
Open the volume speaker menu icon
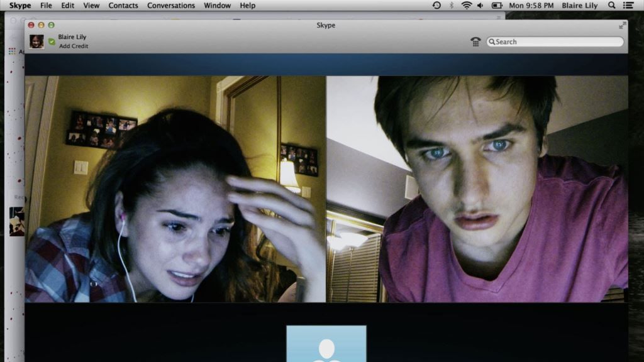(480, 6)
